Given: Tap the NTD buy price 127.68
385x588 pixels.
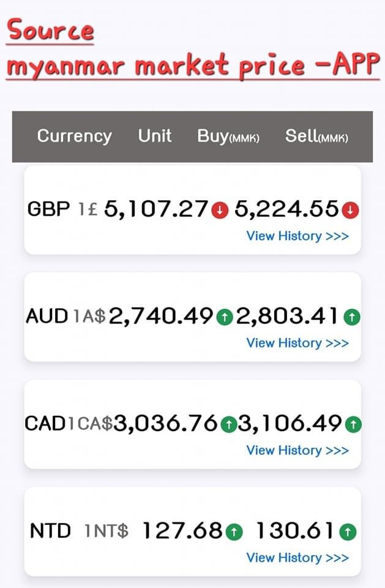Looking at the screenshot, I should pyautogui.click(x=182, y=531).
